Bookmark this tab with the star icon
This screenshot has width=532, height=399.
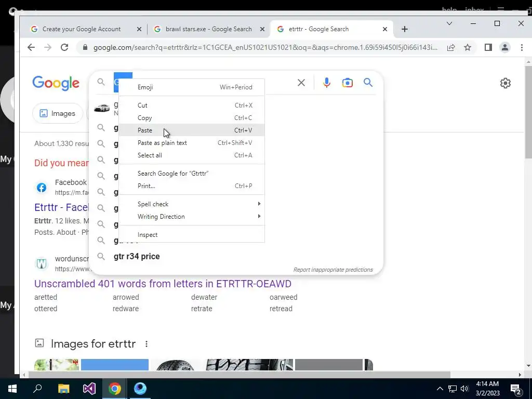[x=468, y=47]
